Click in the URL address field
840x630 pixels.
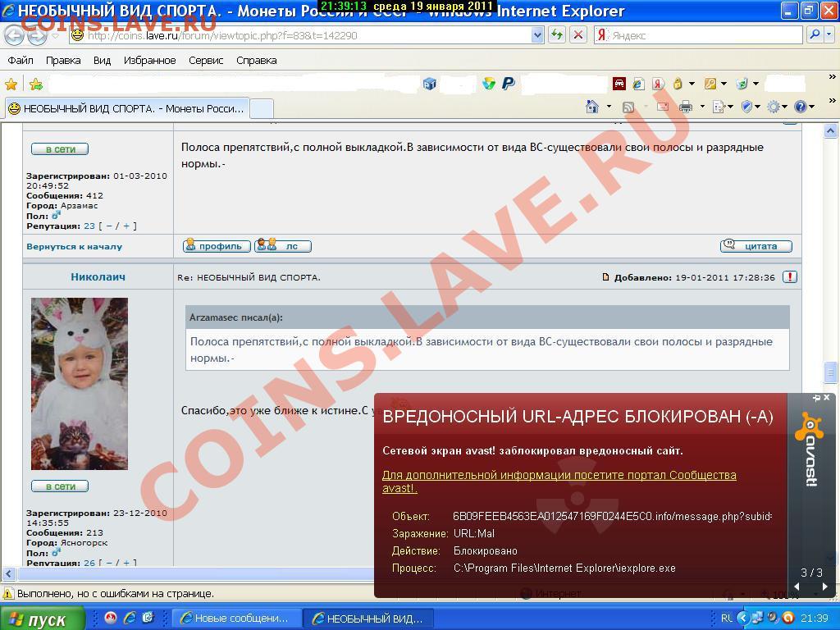(x=308, y=35)
